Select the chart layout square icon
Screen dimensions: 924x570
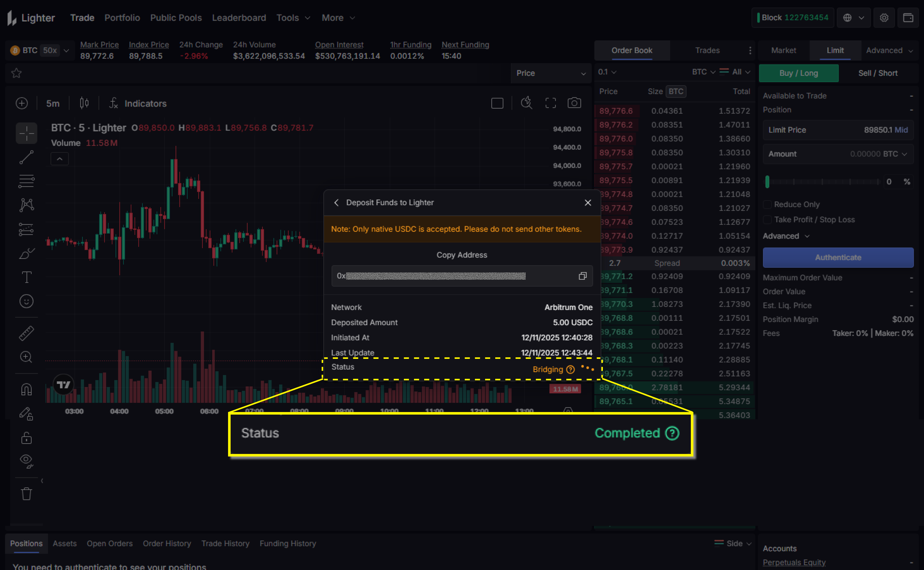(497, 103)
